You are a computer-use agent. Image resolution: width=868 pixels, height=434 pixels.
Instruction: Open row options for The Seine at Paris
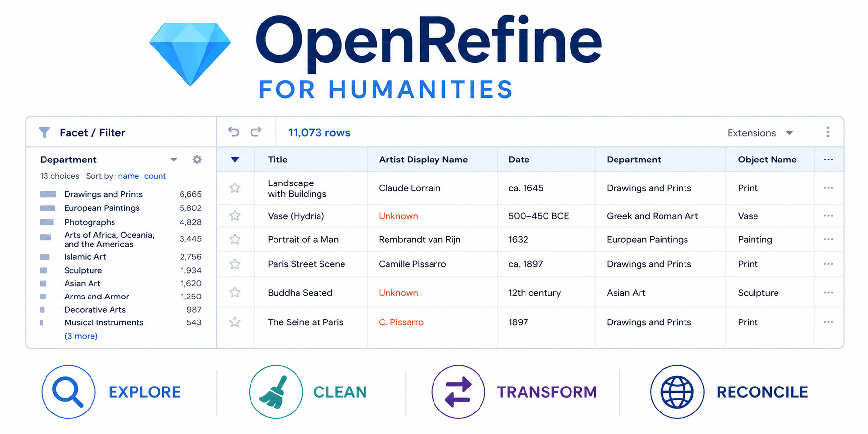(828, 322)
